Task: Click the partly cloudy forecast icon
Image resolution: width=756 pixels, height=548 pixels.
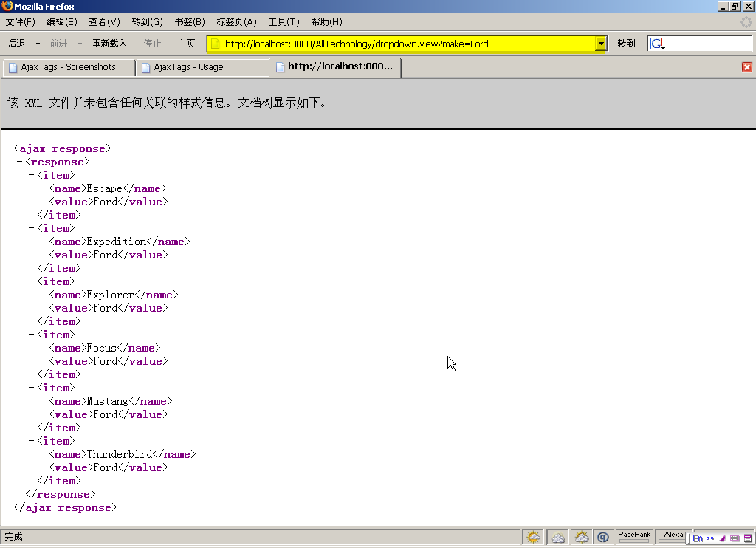Action: [x=582, y=537]
